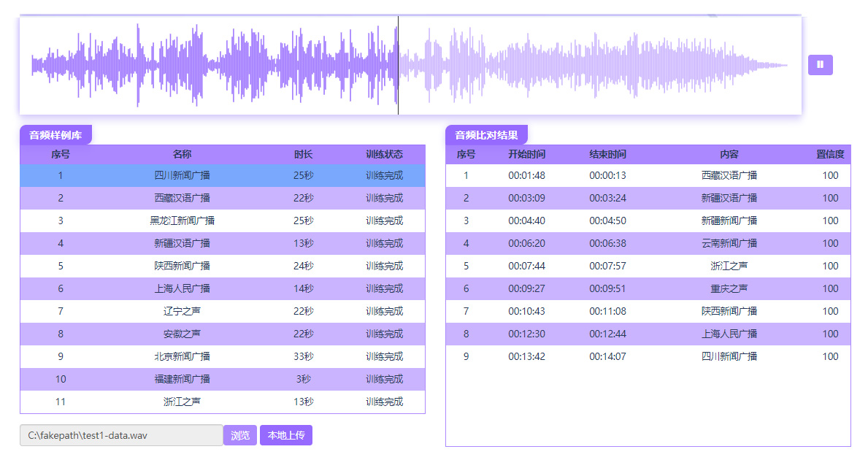
Task: Click result start time 00:10:43
Action: (x=526, y=312)
